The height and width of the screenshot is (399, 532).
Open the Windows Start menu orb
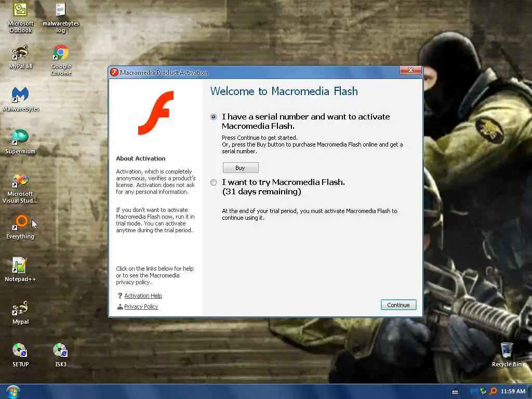[x=13, y=392]
